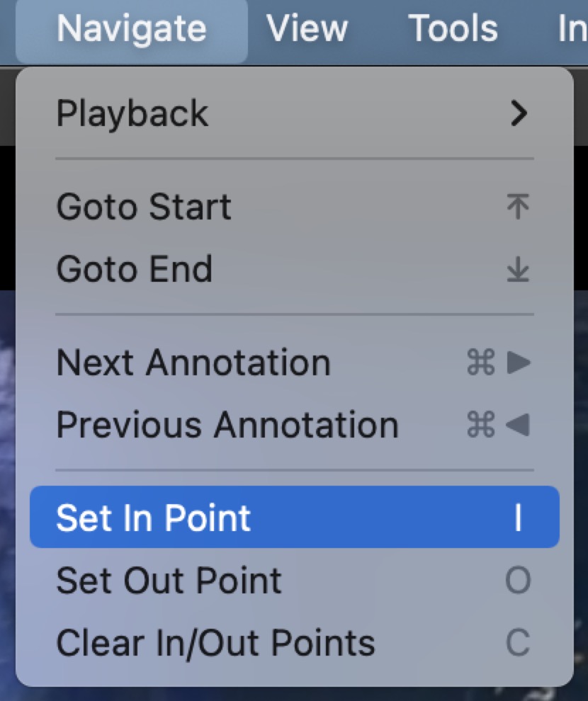The height and width of the screenshot is (701, 588).
Task: Click the left triangle icon beside Previous Annotation
Action: [518, 425]
